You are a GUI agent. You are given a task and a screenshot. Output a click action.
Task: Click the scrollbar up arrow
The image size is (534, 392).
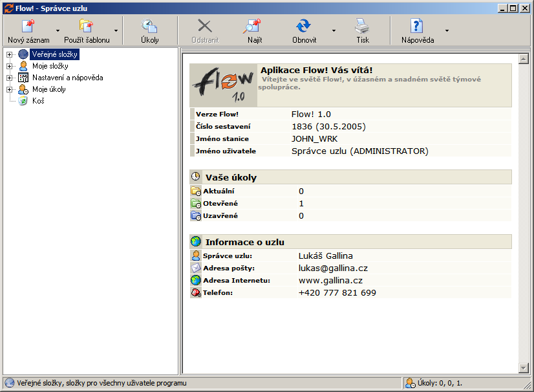(524, 59)
